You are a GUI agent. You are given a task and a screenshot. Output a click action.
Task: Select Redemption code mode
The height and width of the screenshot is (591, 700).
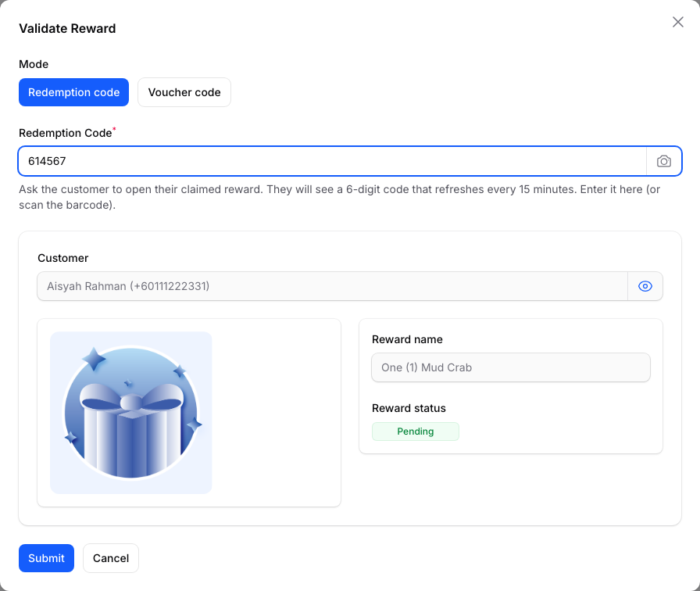tap(73, 92)
